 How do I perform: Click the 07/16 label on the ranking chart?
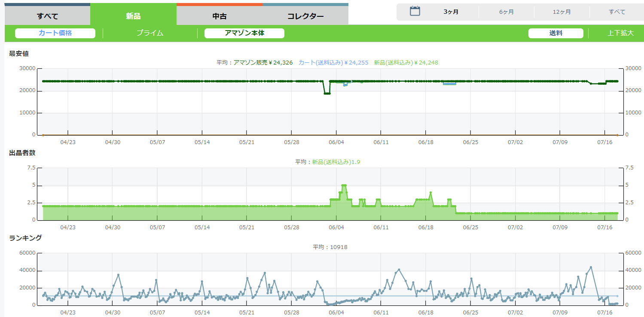(604, 312)
